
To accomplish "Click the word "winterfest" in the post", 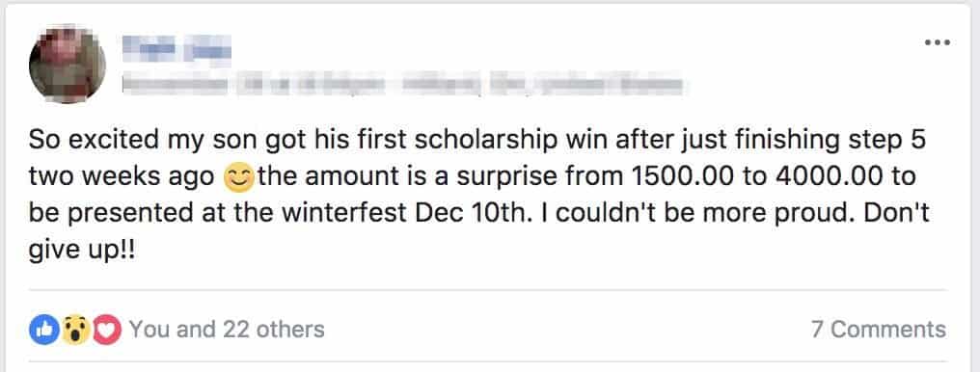I will point(345,214).
